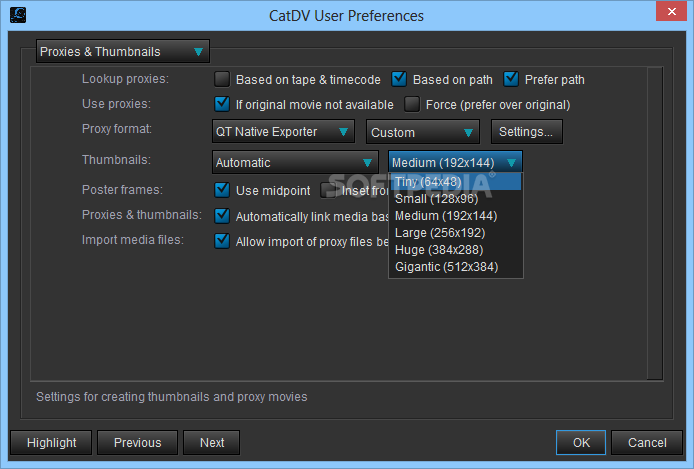694x469 pixels.
Task: Select Small (128x96) thumbnail size
Action: [455, 199]
